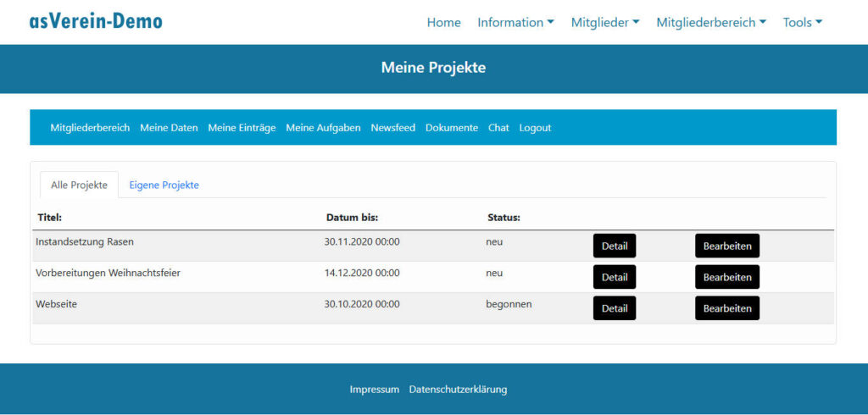Edit the Vorbereitungen Weihnachtsfeier project via Bearbeiten

click(x=726, y=277)
